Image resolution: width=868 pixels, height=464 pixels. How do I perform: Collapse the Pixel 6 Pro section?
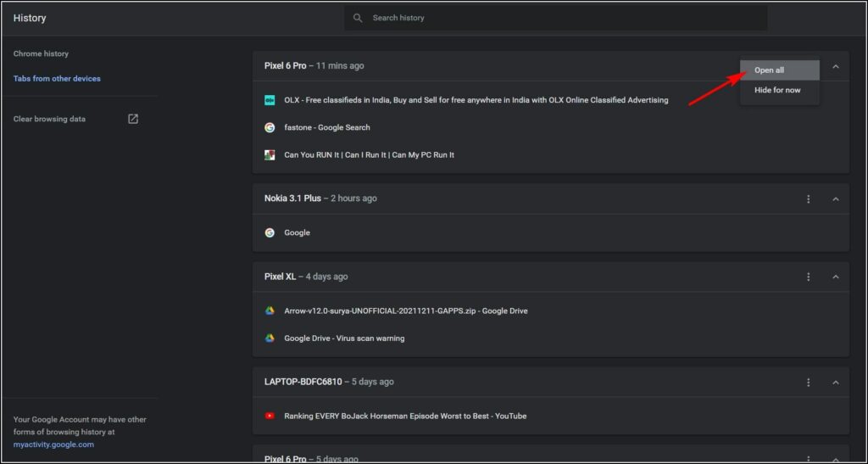coord(836,66)
